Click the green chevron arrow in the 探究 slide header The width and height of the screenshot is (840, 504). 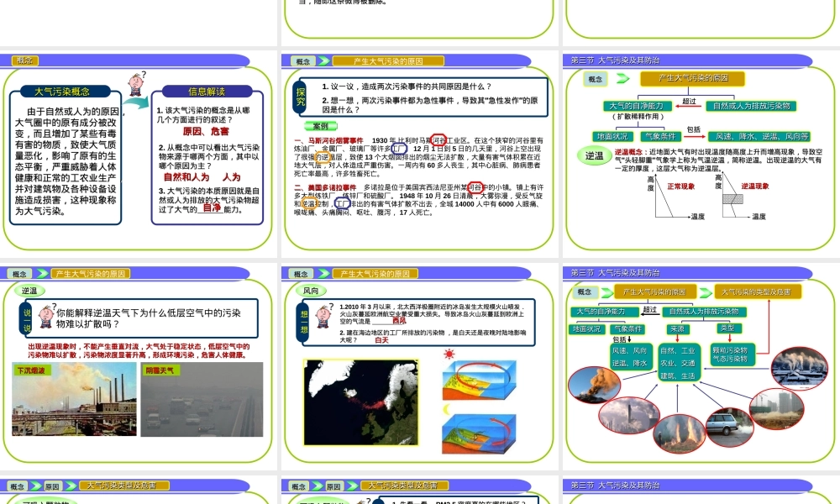click(323, 61)
